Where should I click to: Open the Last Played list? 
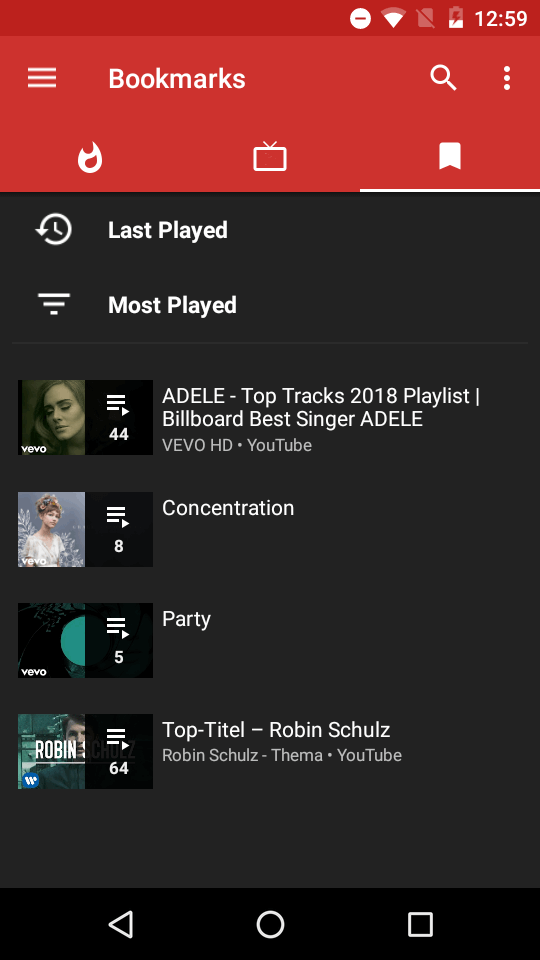(x=270, y=230)
